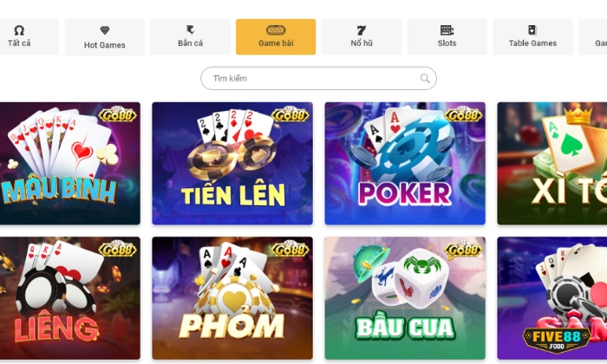Launch the Tiến Lên card game
607x364 pixels.
point(232,163)
